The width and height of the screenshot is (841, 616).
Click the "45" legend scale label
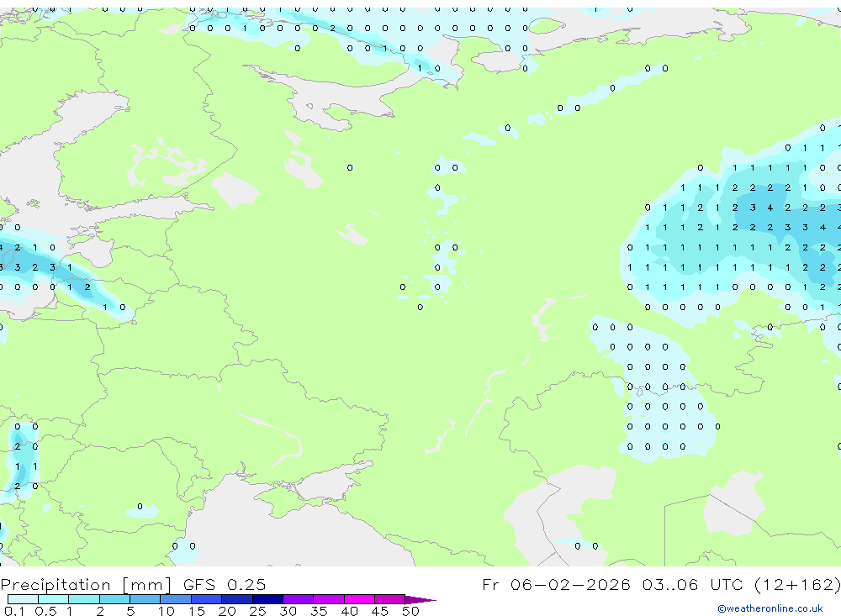pyautogui.click(x=380, y=611)
